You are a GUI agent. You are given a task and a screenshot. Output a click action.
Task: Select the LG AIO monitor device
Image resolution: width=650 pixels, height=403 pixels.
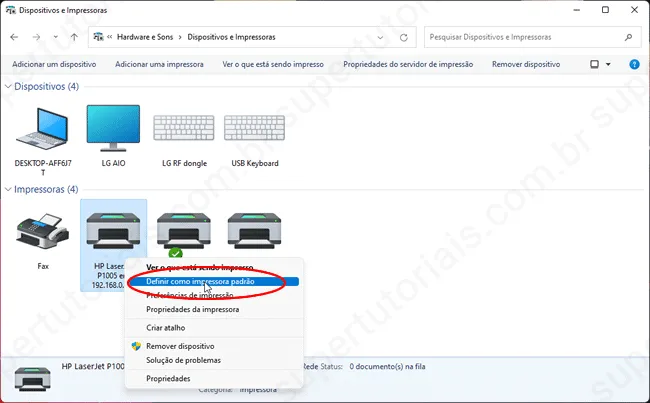click(113, 128)
